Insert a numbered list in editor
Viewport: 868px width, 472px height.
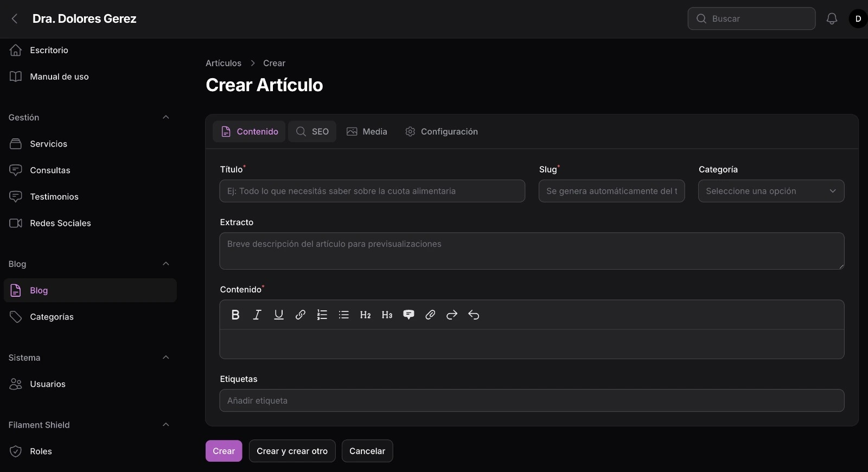click(322, 315)
